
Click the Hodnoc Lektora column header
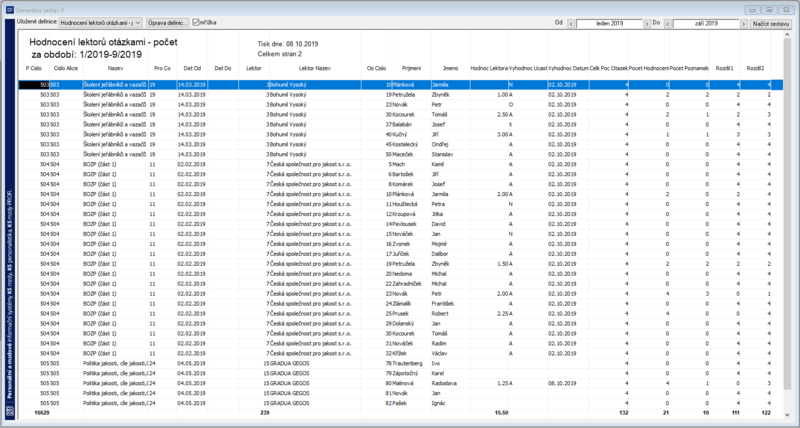point(489,68)
